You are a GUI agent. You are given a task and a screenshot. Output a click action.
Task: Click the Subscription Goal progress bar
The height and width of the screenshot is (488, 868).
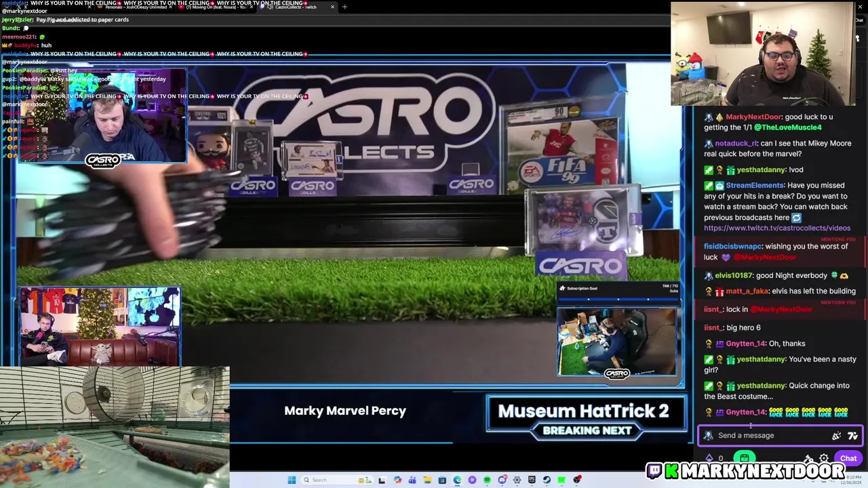pyautogui.click(x=617, y=299)
